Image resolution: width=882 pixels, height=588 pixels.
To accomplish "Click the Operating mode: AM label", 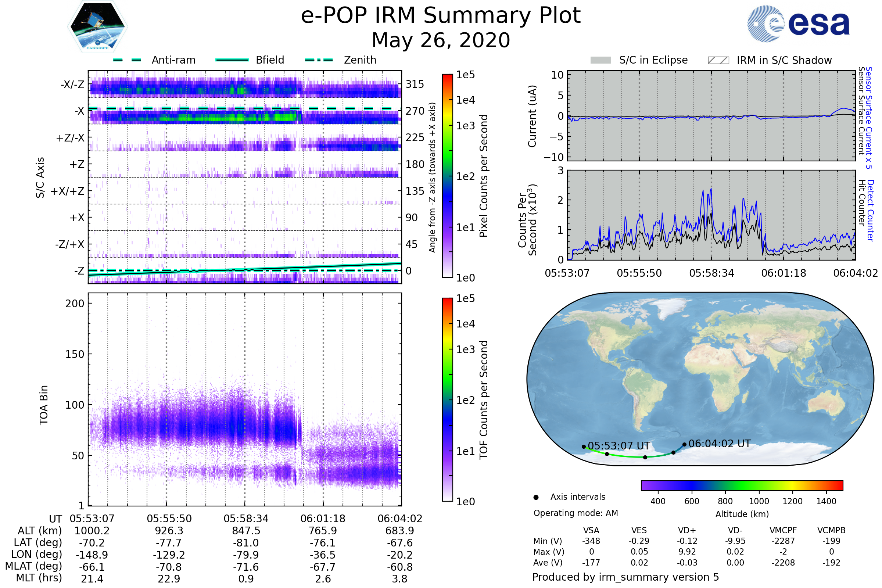I will 576,513.
